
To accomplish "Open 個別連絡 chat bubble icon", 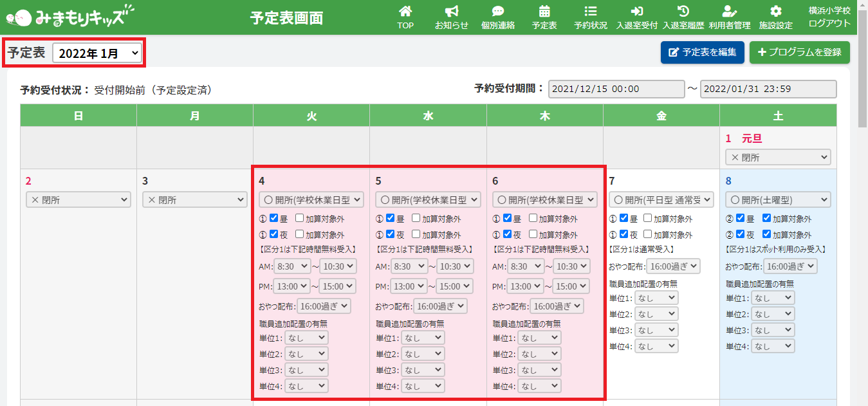I will [x=497, y=12].
